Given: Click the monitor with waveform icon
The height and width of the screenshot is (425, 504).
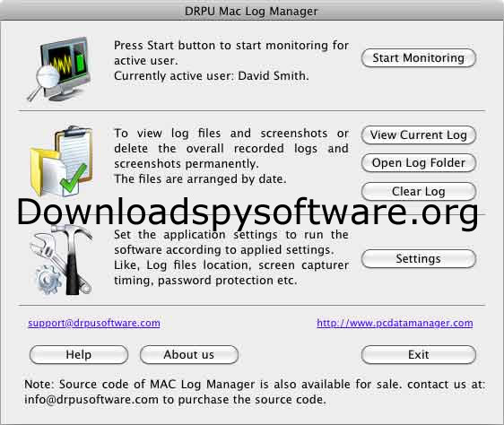Looking at the screenshot, I should 60,69.
